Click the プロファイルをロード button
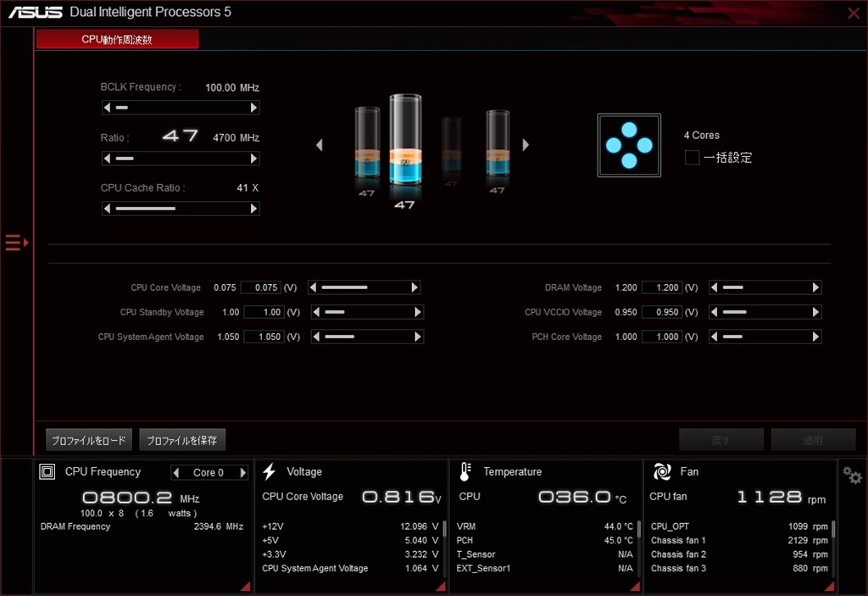This screenshot has height=596, width=868. (x=88, y=440)
